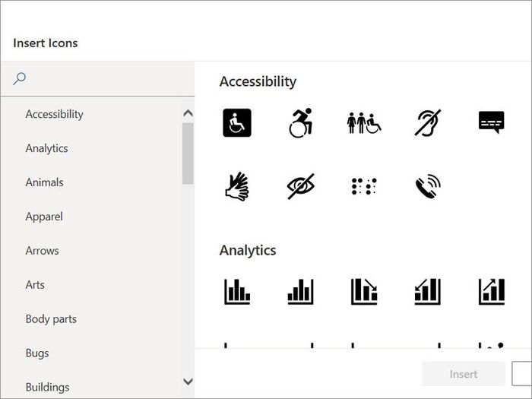Screen dimensions: 532x399
Task: Pick the bar chart with upward arrow icon
Action: (492, 291)
